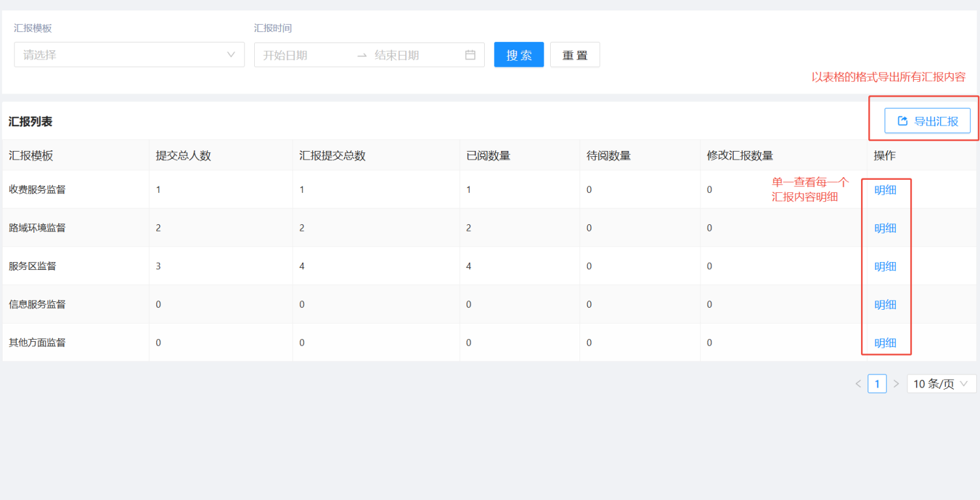Open 明细 for 其他方面监督 row
This screenshot has height=500, width=980.
[x=885, y=343]
